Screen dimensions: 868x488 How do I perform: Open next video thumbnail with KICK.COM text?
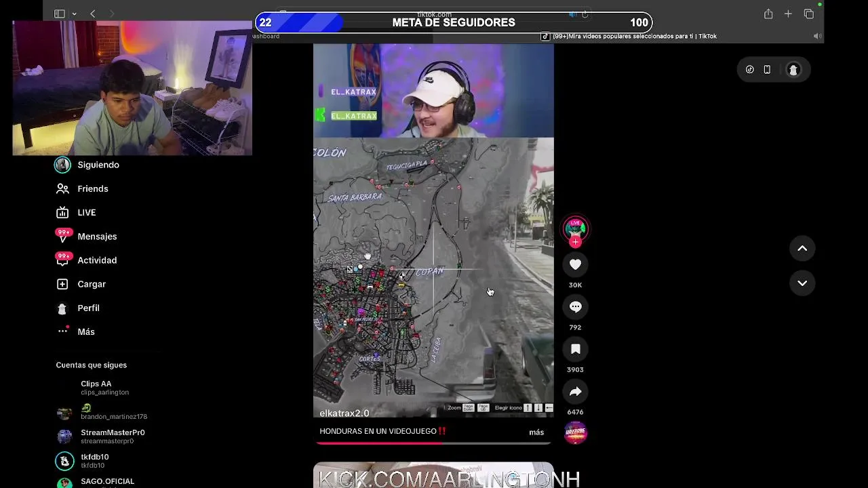click(433, 475)
